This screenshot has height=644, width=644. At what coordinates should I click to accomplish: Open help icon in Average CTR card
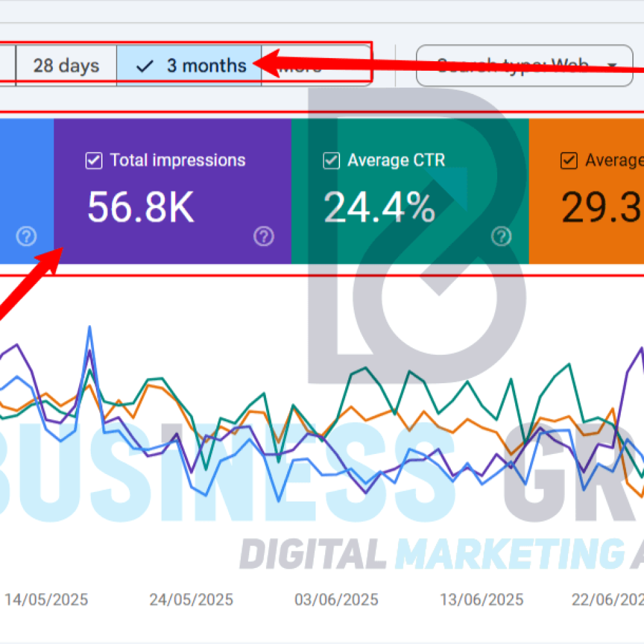tap(501, 236)
